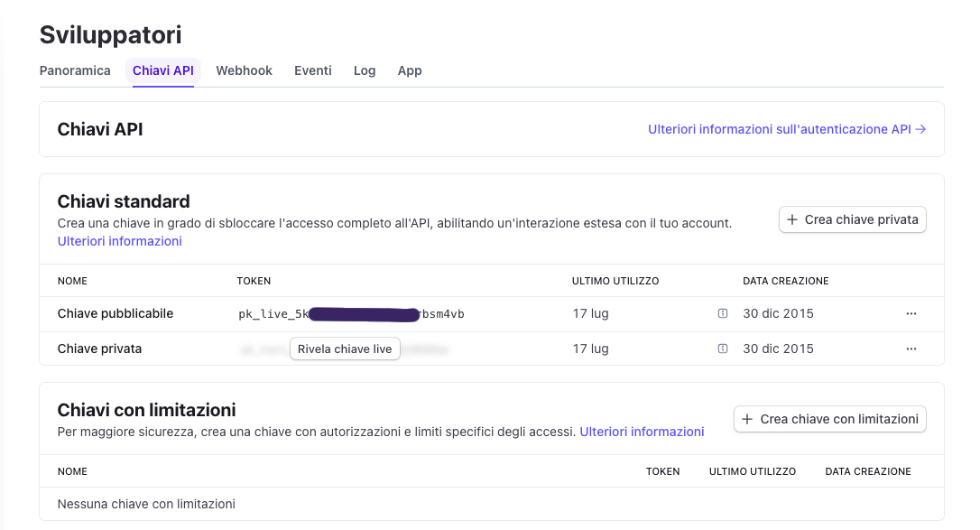Open link about API authentication info
Screen dimensions: 980x530
[x=787, y=129]
